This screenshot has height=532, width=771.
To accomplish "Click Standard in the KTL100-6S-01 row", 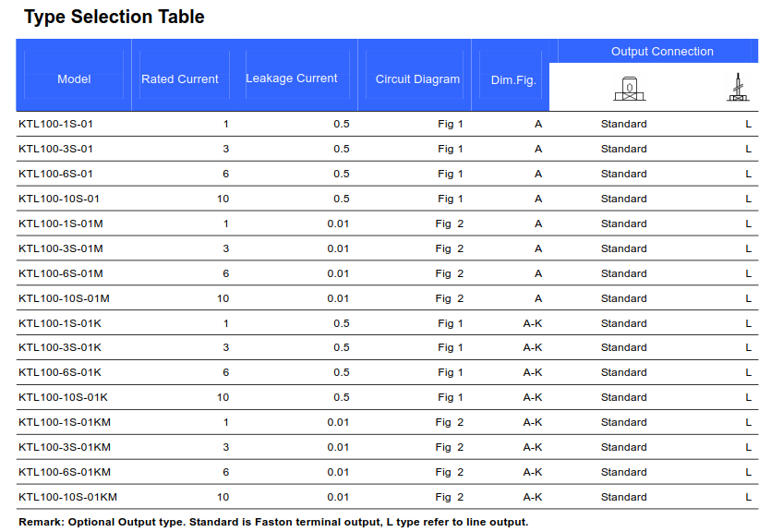I will point(623,174).
